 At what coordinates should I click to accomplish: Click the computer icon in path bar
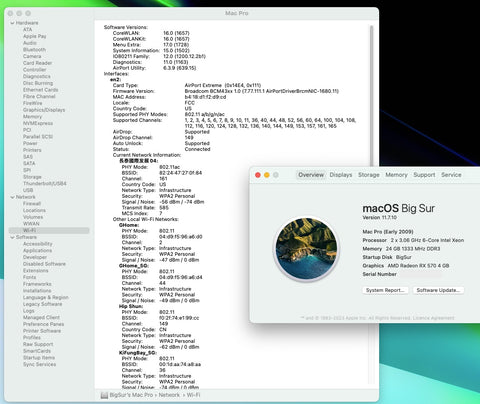(x=104, y=395)
